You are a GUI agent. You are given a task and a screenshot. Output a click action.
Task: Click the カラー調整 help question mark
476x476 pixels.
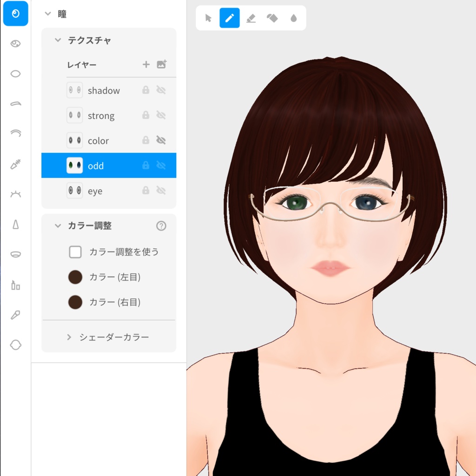click(x=161, y=226)
